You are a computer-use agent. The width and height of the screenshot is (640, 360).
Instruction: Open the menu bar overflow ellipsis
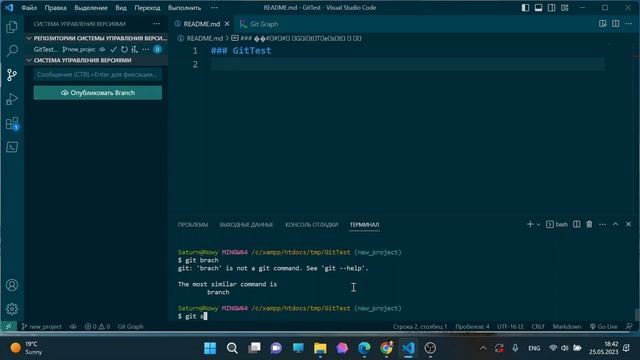coord(214,8)
